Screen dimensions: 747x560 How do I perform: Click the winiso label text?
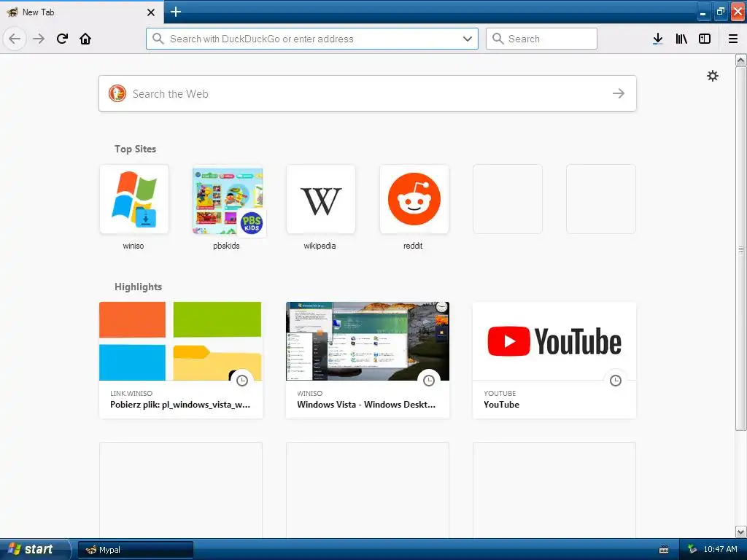tap(133, 246)
